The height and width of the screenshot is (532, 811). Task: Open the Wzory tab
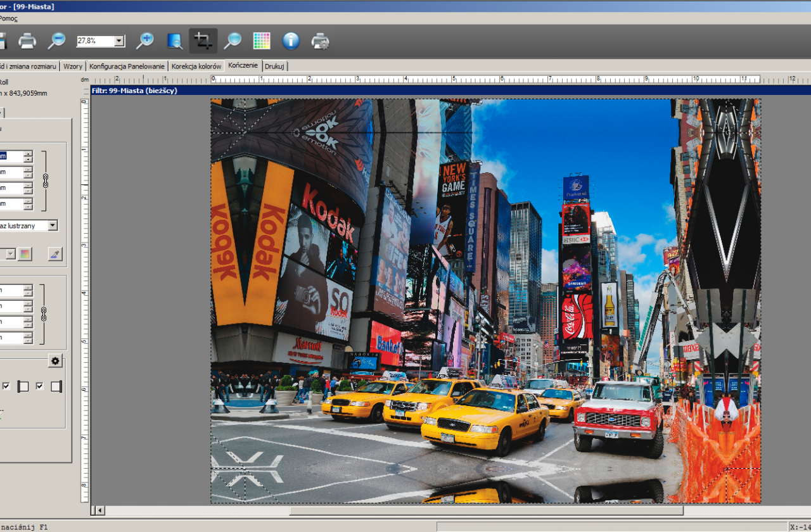pyautogui.click(x=73, y=66)
